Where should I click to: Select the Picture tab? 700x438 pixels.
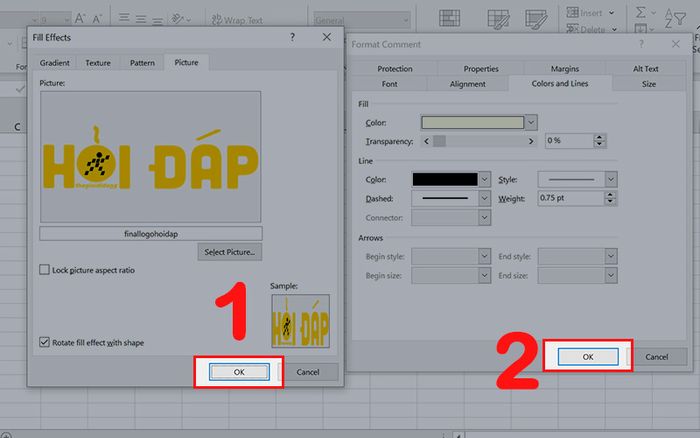(186, 63)
